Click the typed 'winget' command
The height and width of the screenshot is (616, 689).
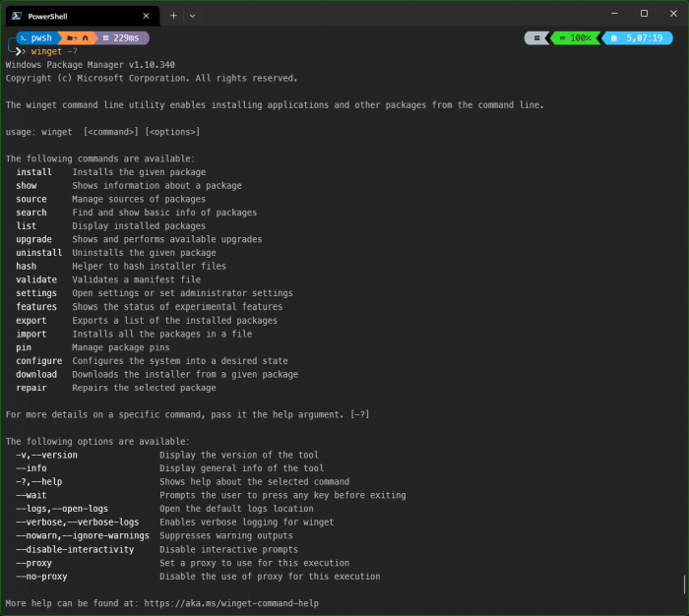coord(46,51)
